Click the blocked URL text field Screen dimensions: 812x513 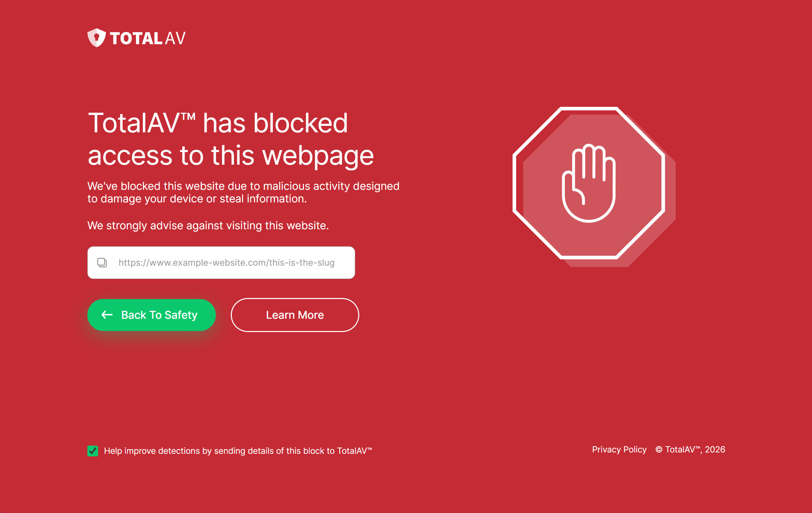point(221,263)
